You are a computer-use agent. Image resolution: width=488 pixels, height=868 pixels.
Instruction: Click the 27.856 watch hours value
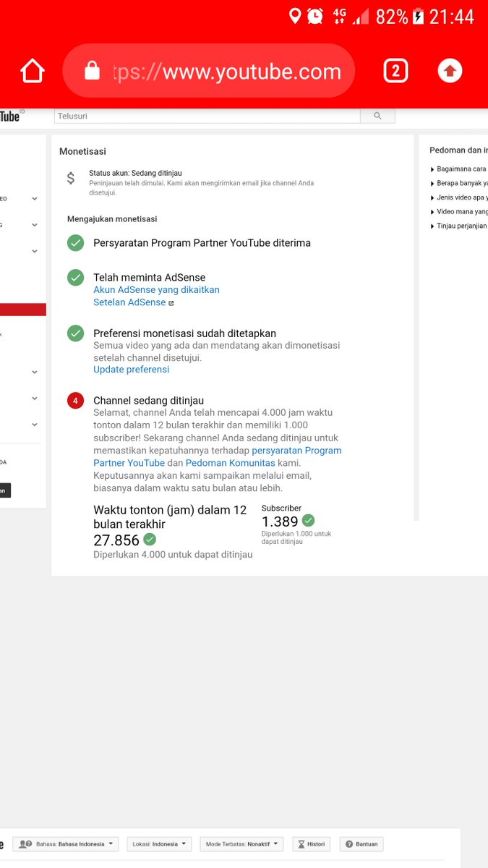point(116,540)
